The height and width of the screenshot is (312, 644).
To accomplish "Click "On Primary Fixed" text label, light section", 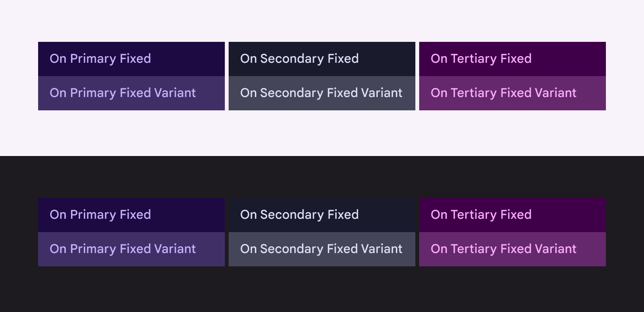I will (x=100, y=59).
